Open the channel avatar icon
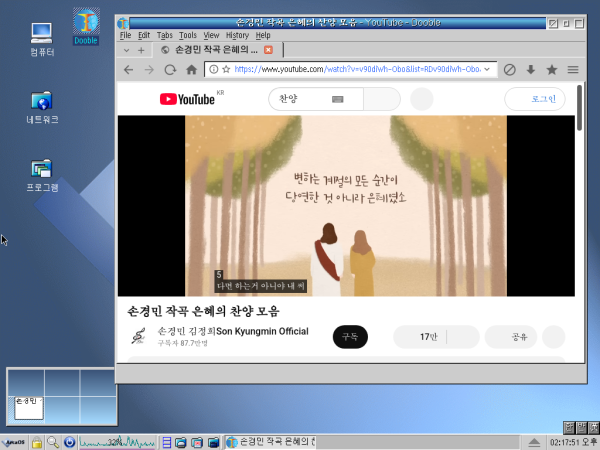Viewport: 600px width, 450px height. click(x=139, y=336)
